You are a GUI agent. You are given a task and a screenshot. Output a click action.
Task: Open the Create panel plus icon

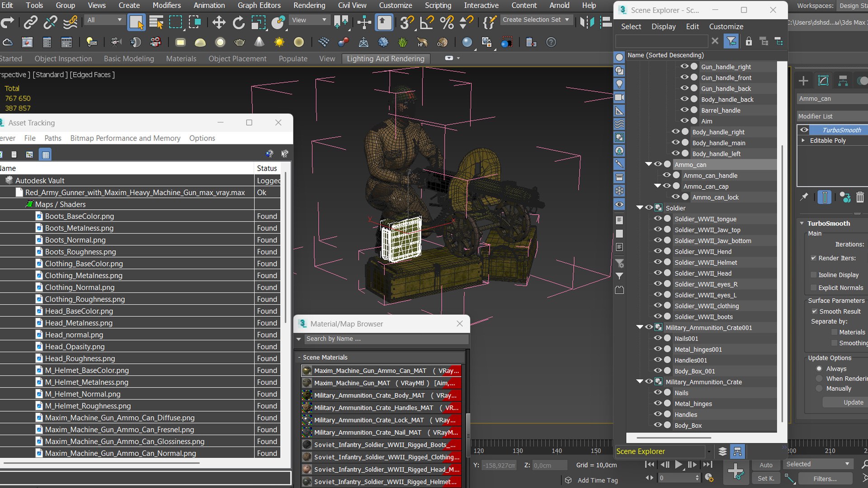pyautogui.click(x=803, y=81)
